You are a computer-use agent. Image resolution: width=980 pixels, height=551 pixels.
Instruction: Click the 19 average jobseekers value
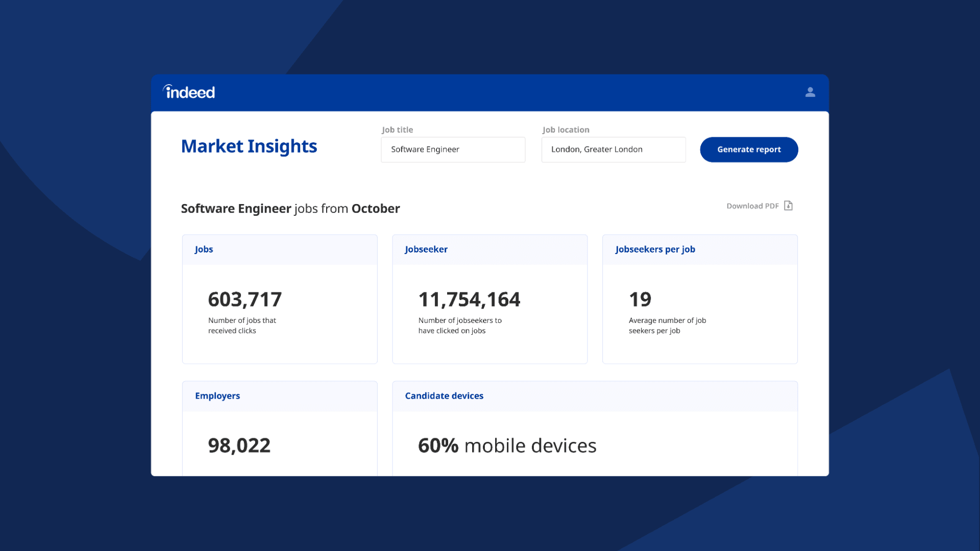[640, 299]
